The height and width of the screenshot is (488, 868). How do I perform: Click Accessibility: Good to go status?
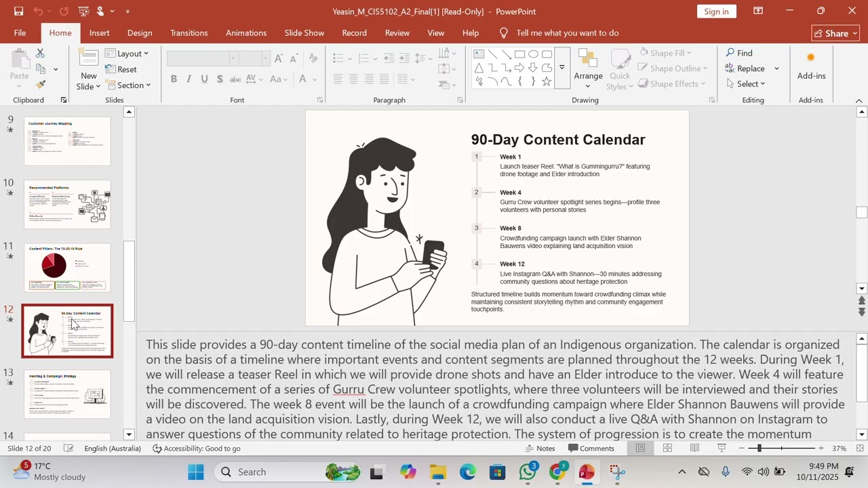click(x=197, y=448)
